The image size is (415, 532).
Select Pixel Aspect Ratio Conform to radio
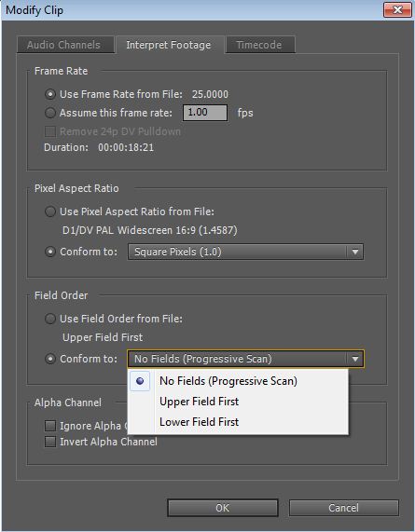[50, 252]
